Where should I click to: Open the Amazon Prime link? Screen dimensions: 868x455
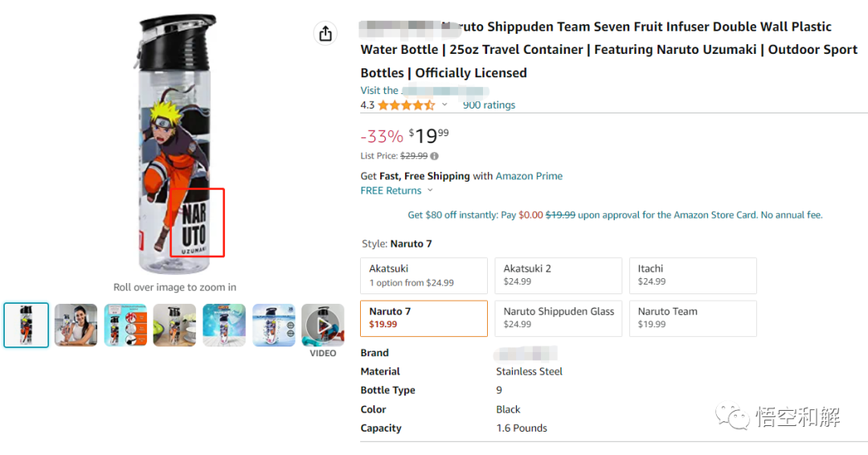(529, 176)
